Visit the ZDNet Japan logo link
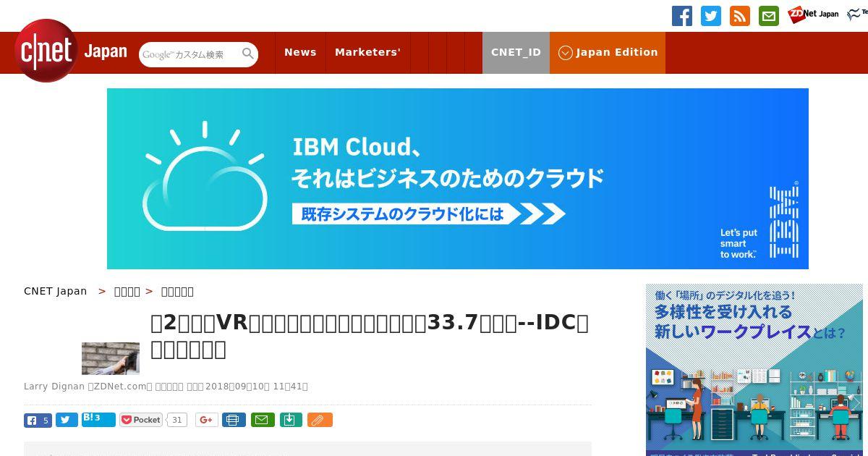The height and width of the screenshot is (456, 868). tap(813, 14)
